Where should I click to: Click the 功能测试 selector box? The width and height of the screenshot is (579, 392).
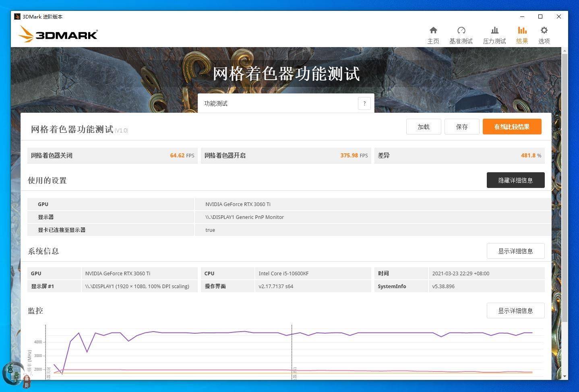point(286,103)
